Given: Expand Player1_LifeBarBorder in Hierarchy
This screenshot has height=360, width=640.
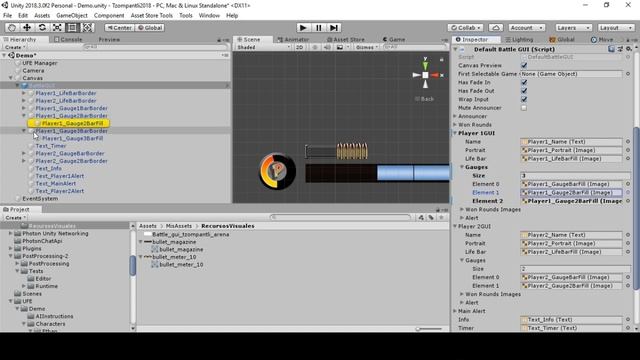Looking at the screenshot, I should 24,93.
